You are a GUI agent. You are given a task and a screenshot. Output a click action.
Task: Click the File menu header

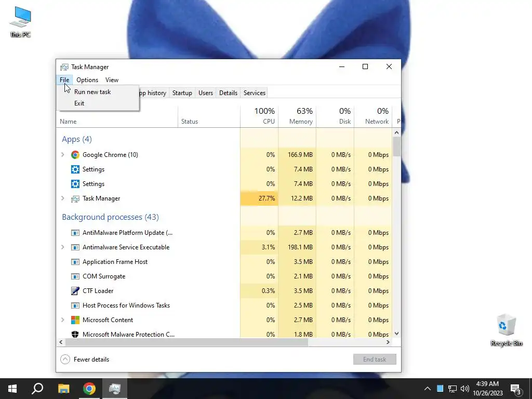coord(64,80)
